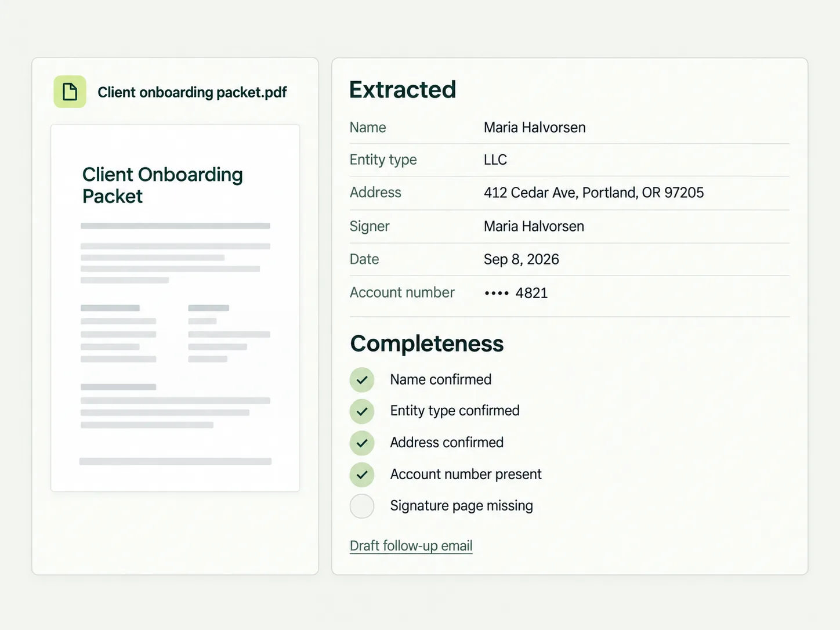The image size is (840, 630).
Task: Select the Signer value Maria Halvorsen
Action: [x=534, y=226]
